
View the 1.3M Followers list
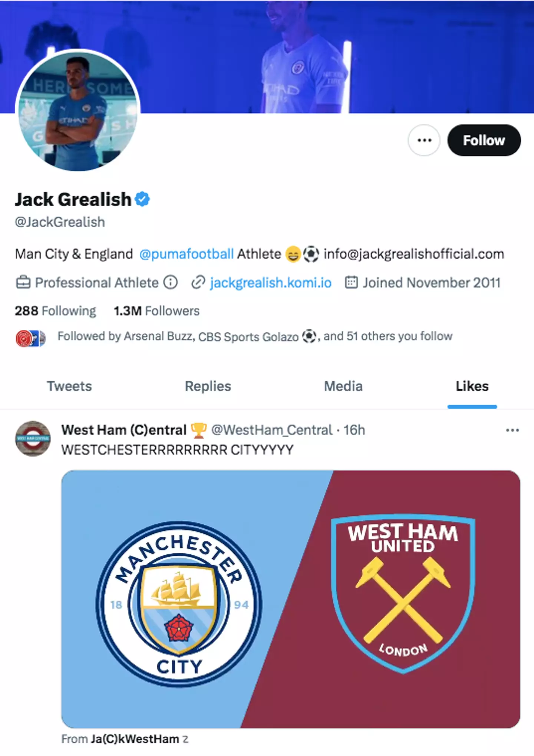point(156,311)
